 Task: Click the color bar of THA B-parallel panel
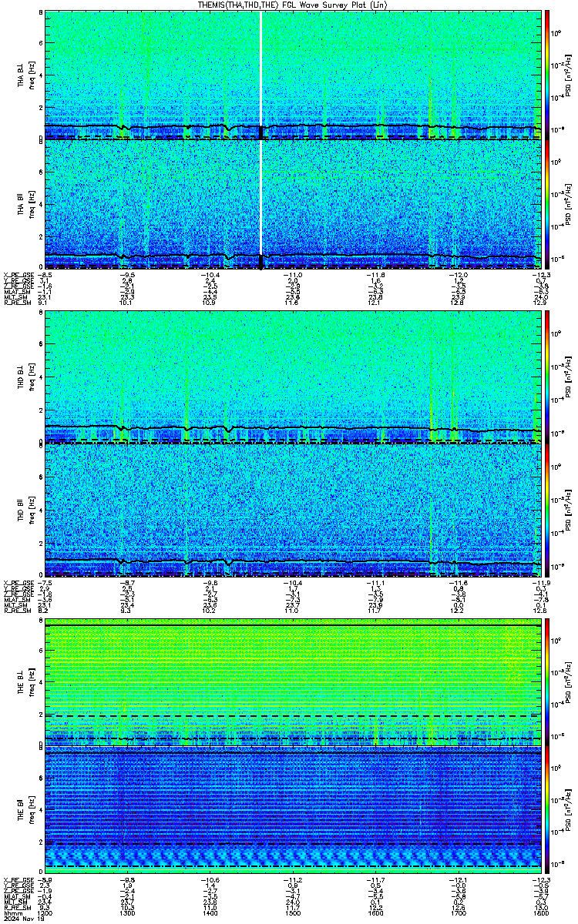pos(548,204)
